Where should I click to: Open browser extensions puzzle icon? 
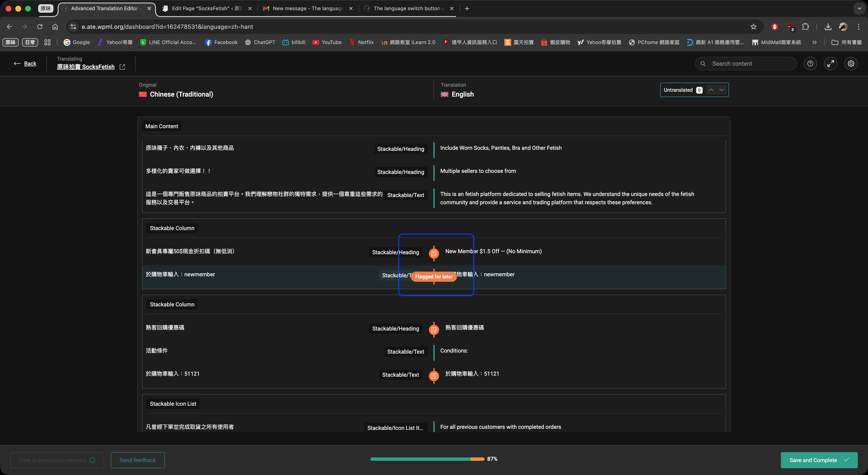pyautogui.click(x=805, y=27)
